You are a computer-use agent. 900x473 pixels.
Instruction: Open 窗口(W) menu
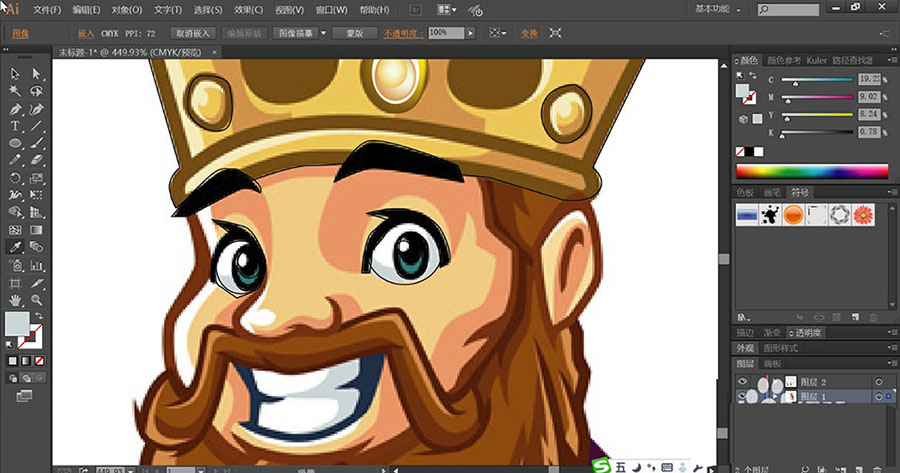[x=331, y=10]
